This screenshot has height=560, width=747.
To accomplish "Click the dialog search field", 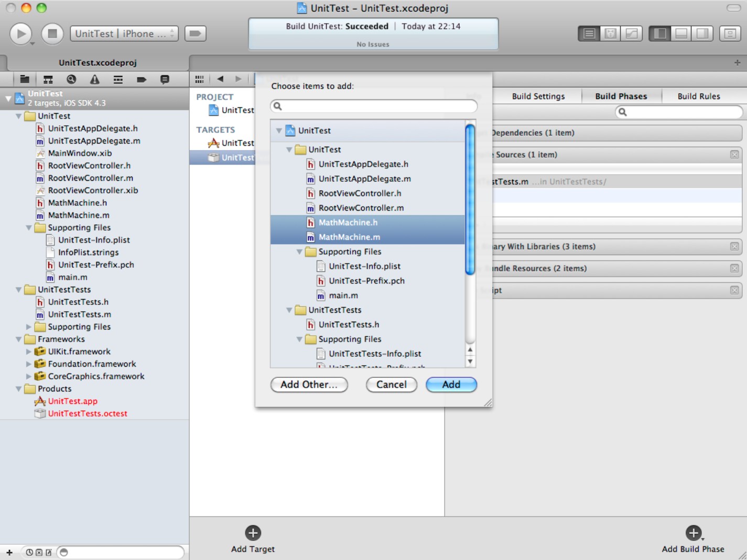I will coord(374,106).
